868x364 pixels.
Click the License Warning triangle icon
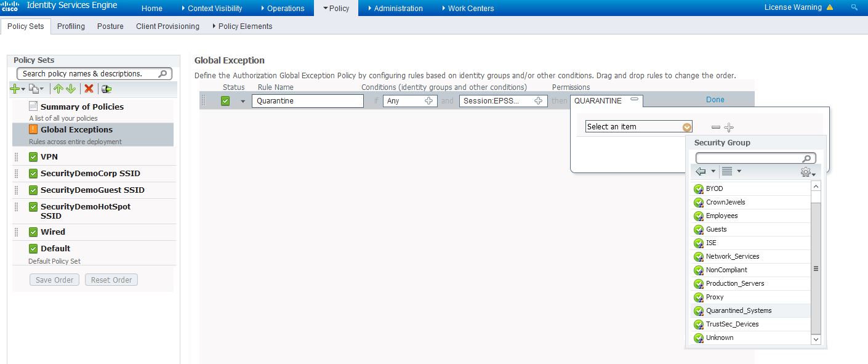pos(830,7)
